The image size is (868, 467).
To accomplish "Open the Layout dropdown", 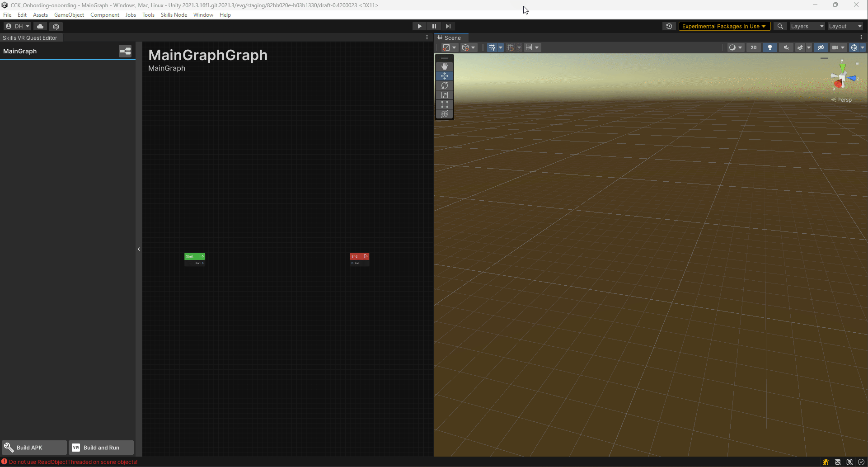I will coord(845,26).
